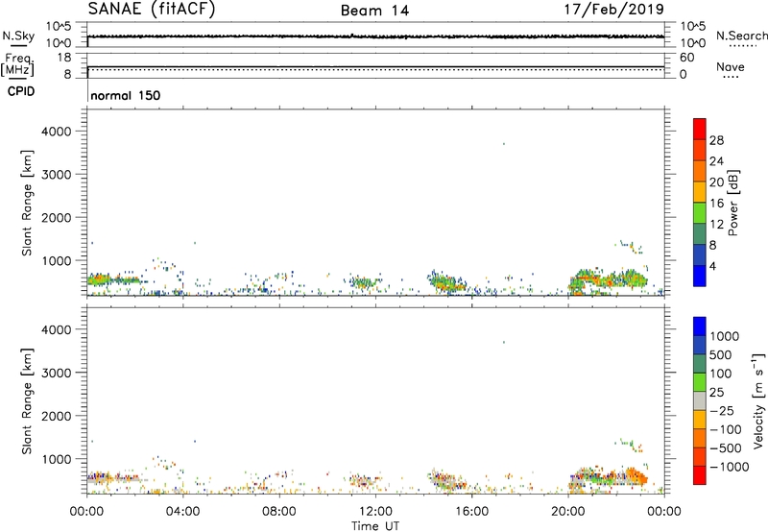Click the 16:00 time axis label
The height and width of the screenshot is (532, 768).
tap(471, 512)
